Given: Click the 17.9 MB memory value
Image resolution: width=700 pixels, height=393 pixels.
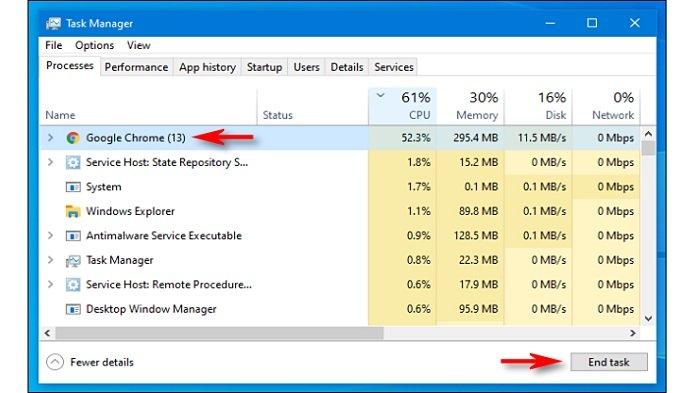Looking at the screenshot, I should (479, 284).
